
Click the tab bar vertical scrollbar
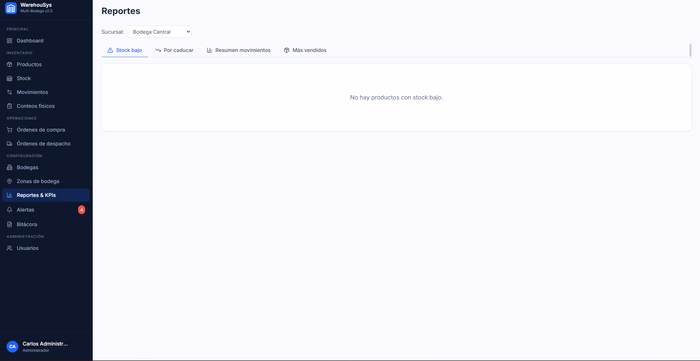tap(690, 50)
